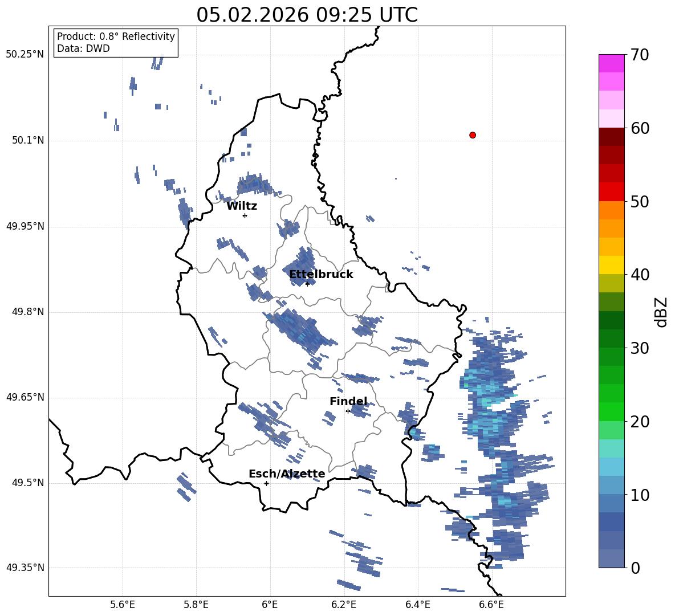Click the Esch/Alzette city label

pyautogui.click(x=287, y=474)
